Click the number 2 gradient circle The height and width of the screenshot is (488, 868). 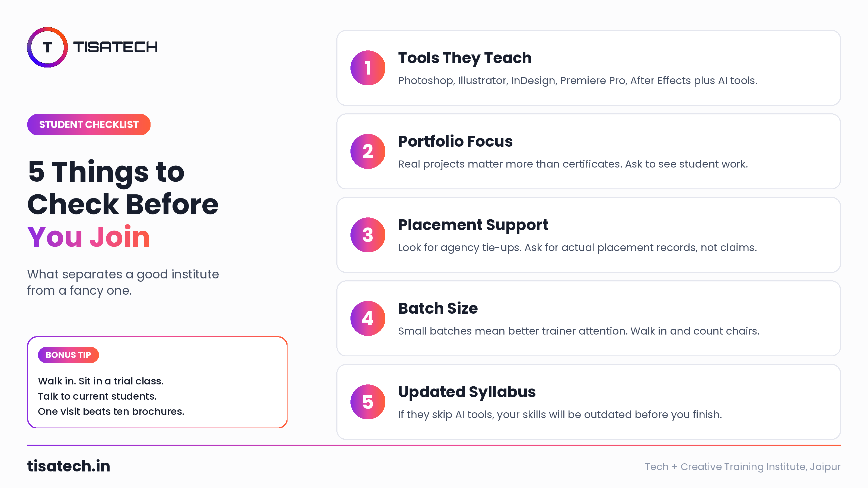(x=368, y=151)
